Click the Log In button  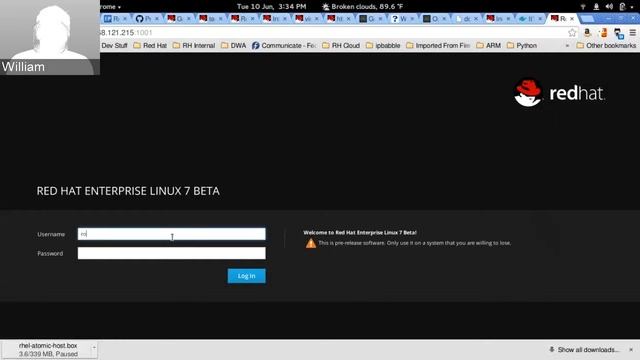pos(247,276)
